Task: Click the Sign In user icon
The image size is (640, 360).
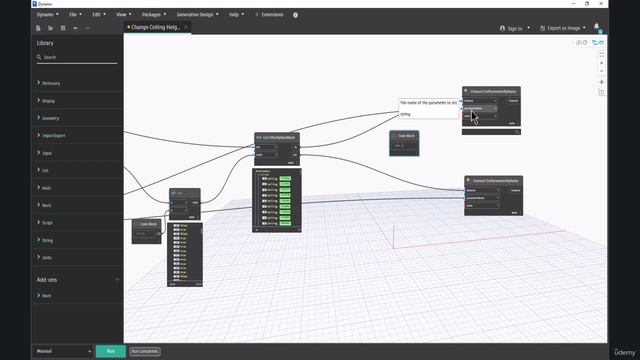Action: (x=502, y=28)
